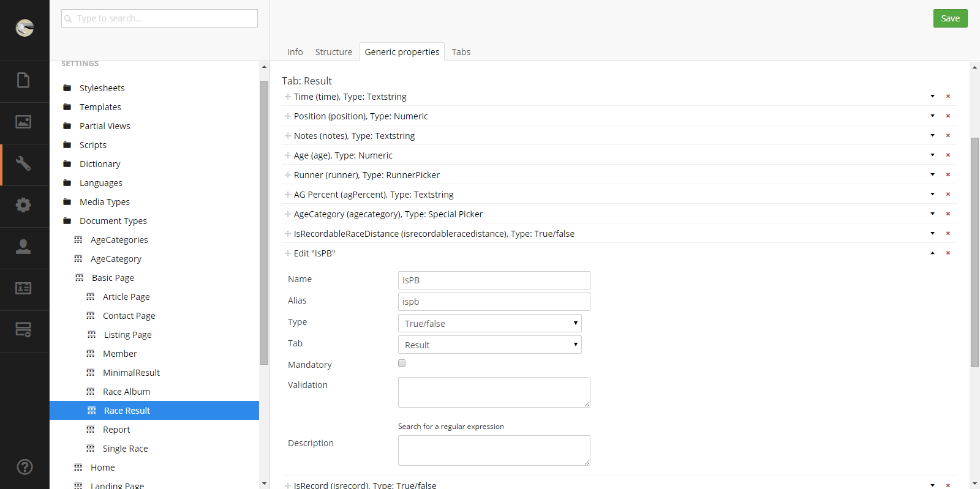Switch to the Tabs tab
The height and width of the screenshot is (489, 980).
461,52
